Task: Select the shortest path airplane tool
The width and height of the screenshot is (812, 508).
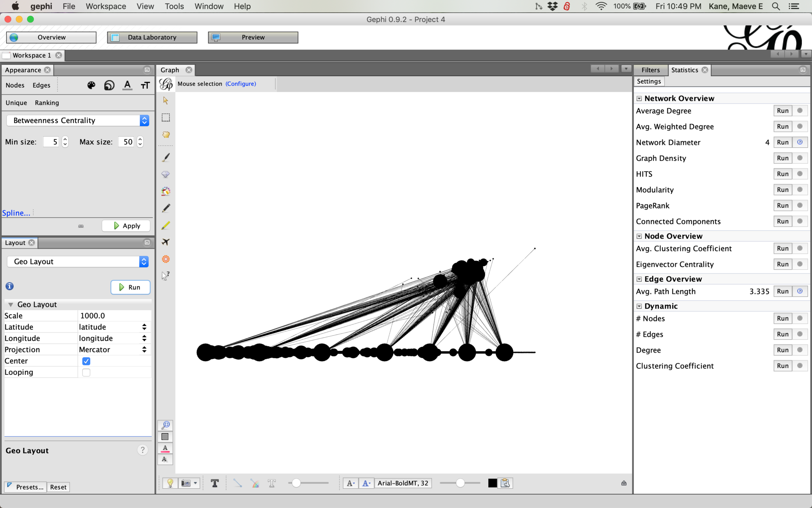Action: [x=166, y=242]
